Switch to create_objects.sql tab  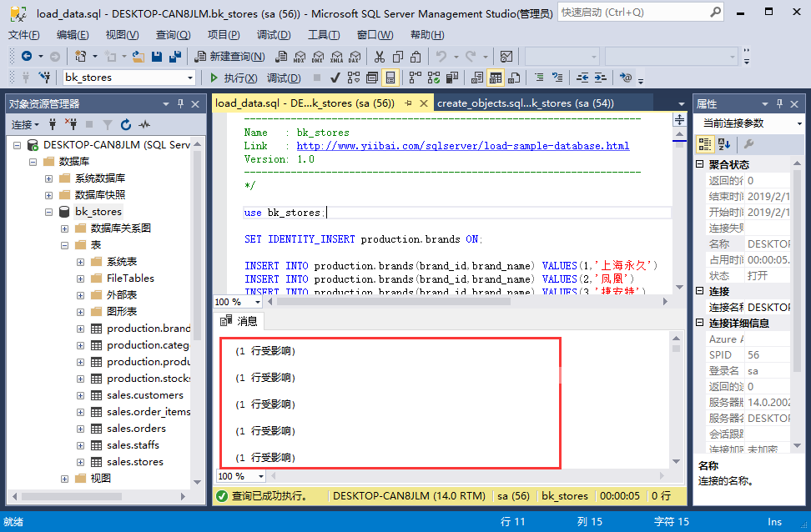[x=526, y=103]
